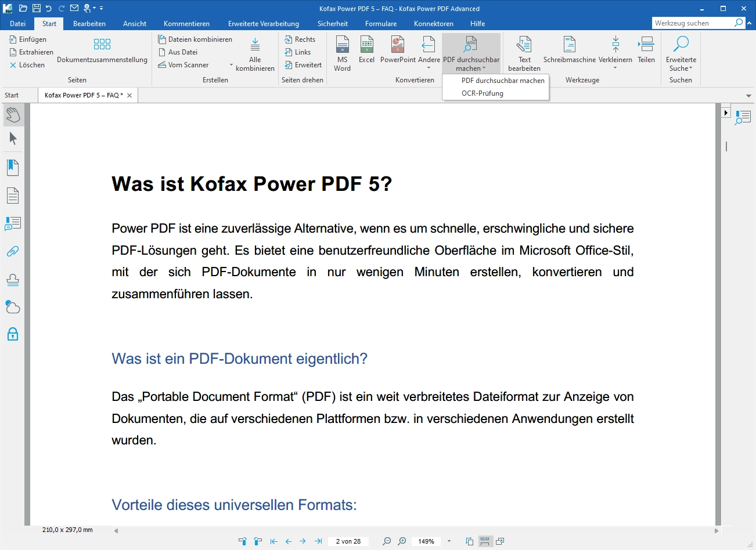756x550 pixels.
Task: Open the comments panel in sidebar
Action: (x=13, y=223)
